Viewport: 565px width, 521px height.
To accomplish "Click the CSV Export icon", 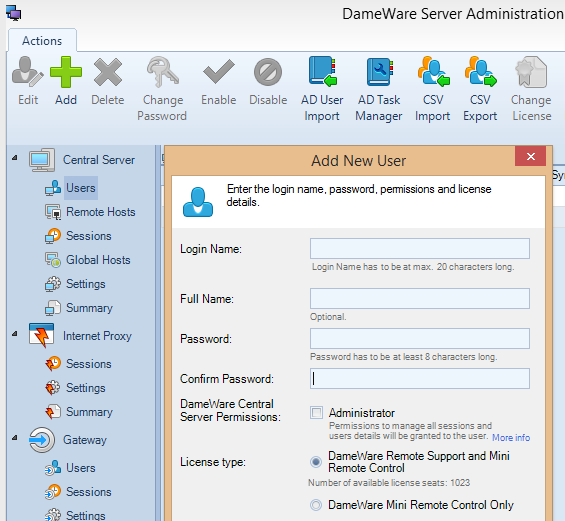I will [480, 72].
